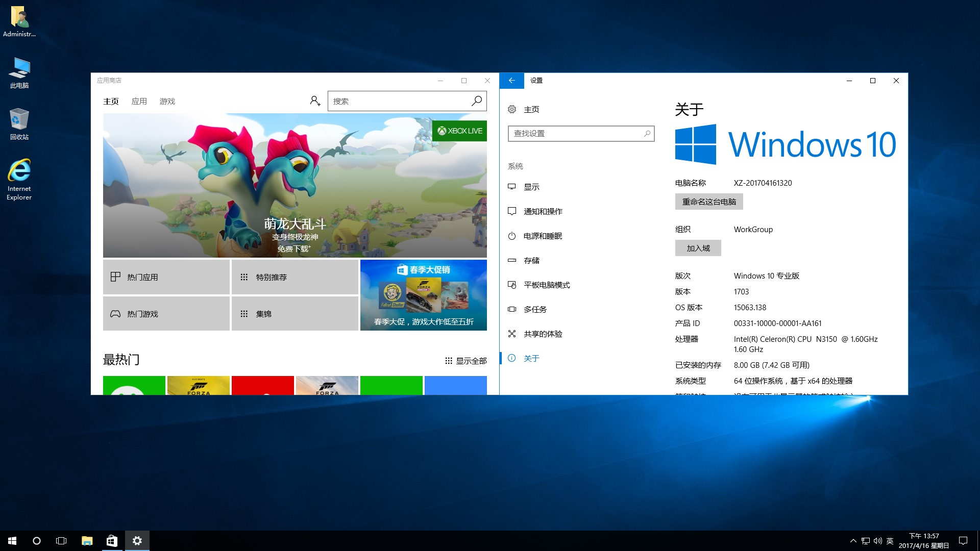Show hidden tray icons chevron
Image resolution: width=980 pixels, height=551 pixels.
pyautogui.click(x=853, y=541)
